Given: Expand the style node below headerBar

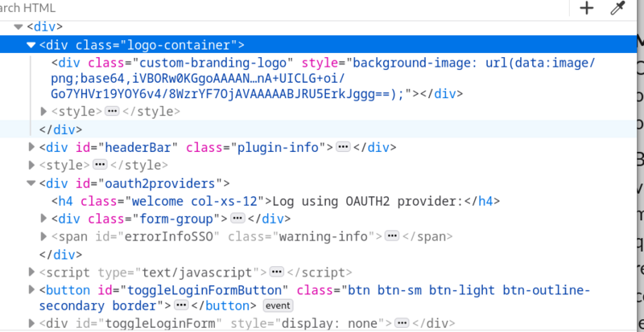Looking at the screenshot, I should (31, 165).
